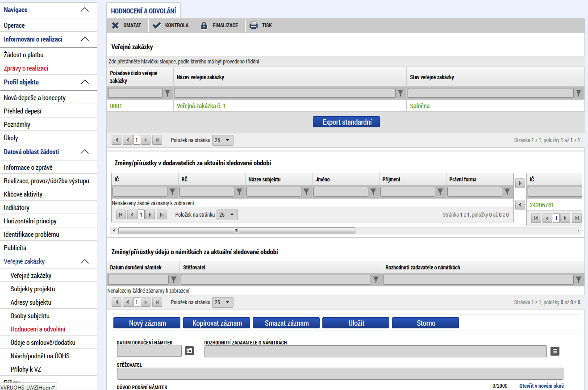The image size is (588, 390).
Task: Open Položek na stránku dropdown in Veřejné zakázky grid
Action: tap(223, 140)
